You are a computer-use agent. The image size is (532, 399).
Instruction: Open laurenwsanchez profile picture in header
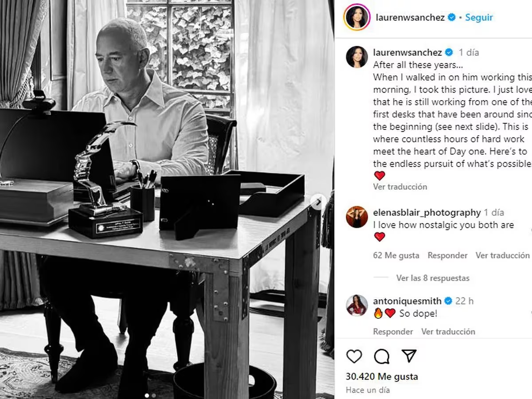356,17
